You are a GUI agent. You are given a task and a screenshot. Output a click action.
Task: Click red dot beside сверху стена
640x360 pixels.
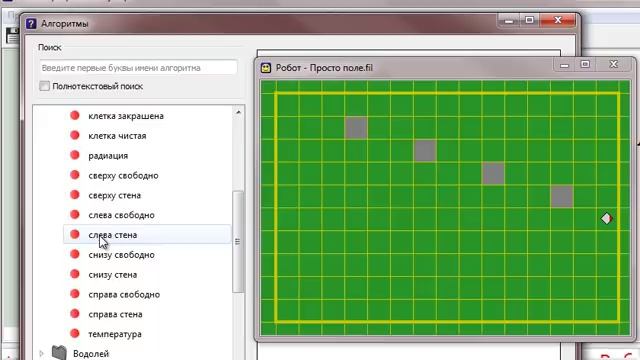click(75, 195)
